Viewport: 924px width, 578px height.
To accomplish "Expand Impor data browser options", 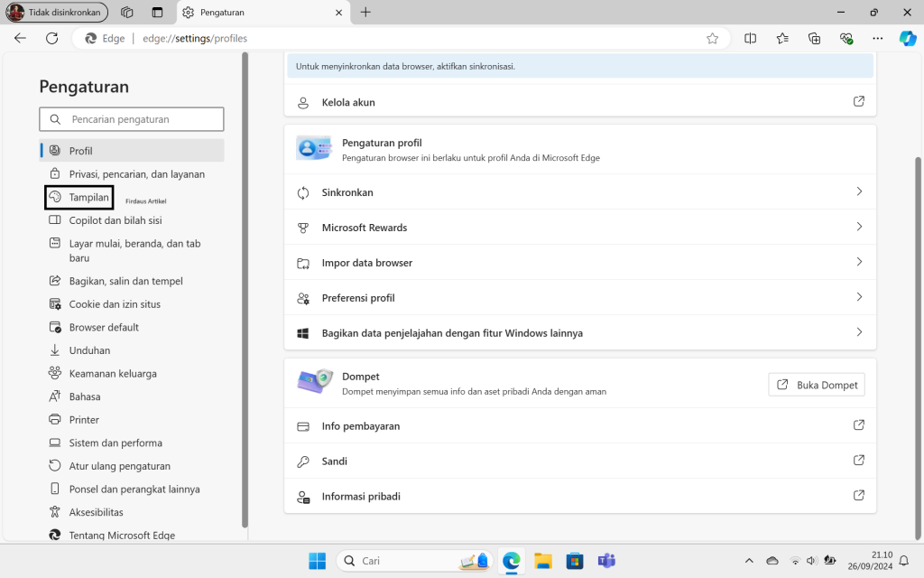I will click(859, 262).
